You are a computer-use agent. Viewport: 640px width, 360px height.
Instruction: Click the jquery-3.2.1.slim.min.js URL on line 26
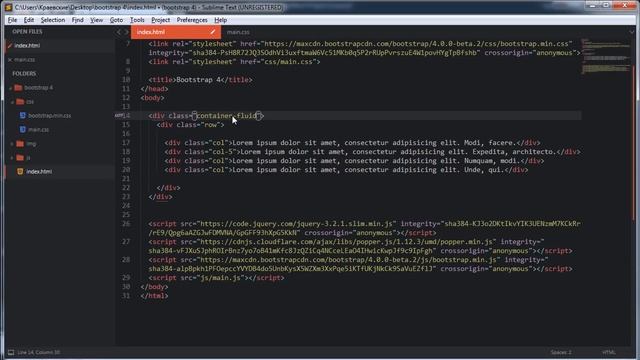pyautogui.click(x=296, y=224)
